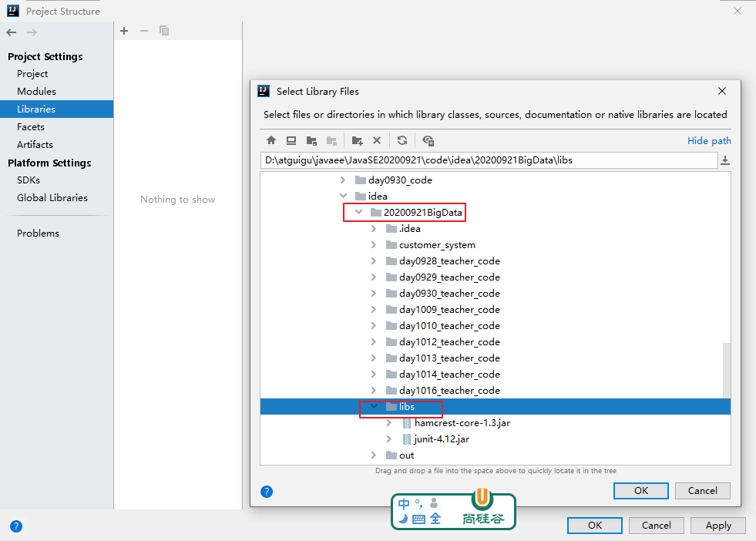Collapse the 20200921BigData folder

click(x=358, y=212)
